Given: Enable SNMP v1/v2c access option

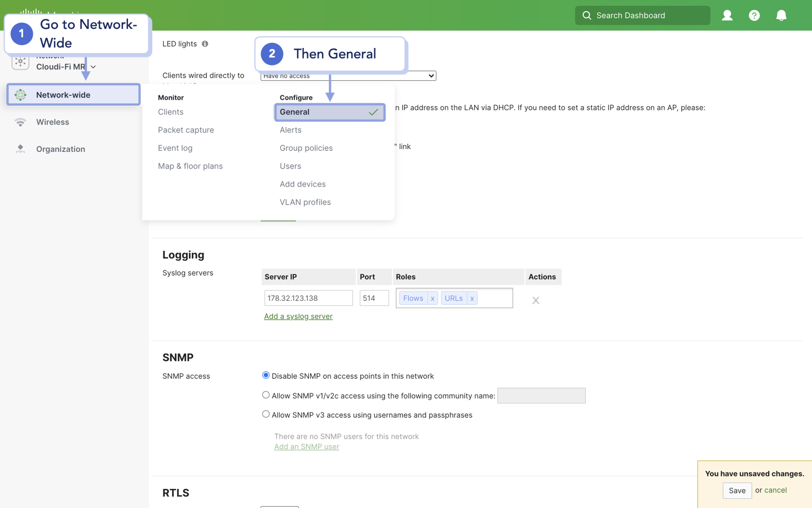Looking at the screenshot, I should [x=266, y=395].
